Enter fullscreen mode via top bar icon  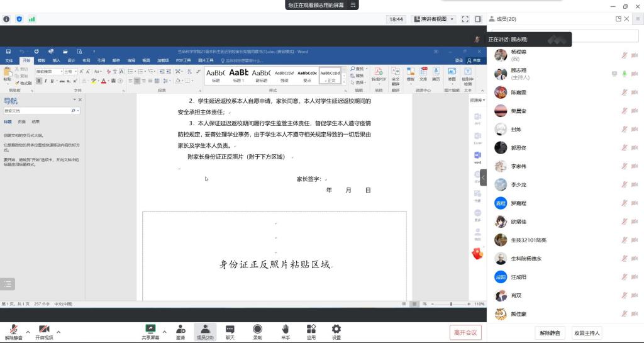coord(465,19)
